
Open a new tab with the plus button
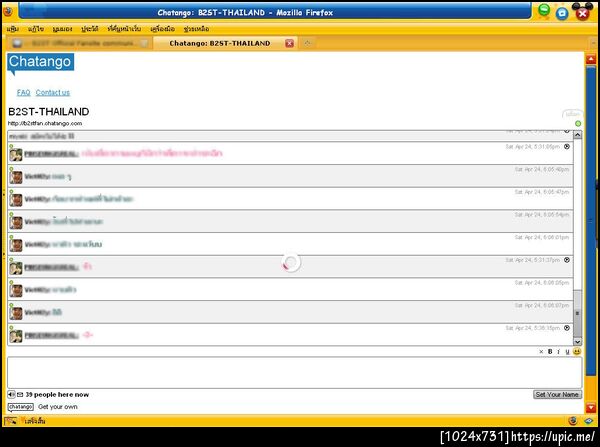pos(307,43)
